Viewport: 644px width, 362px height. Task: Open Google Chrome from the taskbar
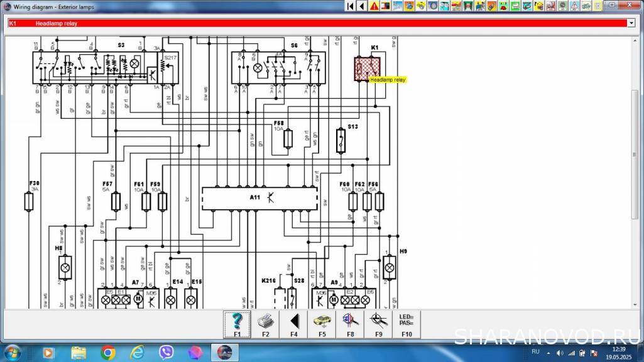coord(107,352)
